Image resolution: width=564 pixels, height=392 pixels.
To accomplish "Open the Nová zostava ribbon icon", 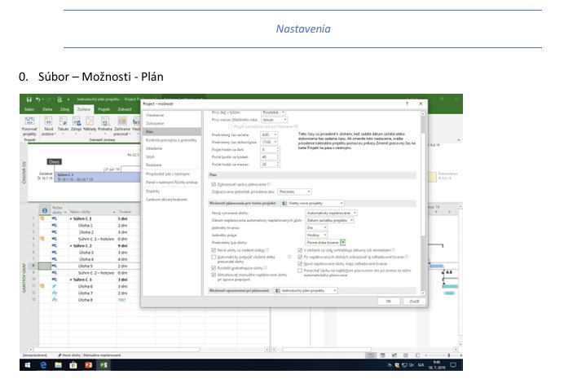I will pyautogui.click(x=48, y=121).
